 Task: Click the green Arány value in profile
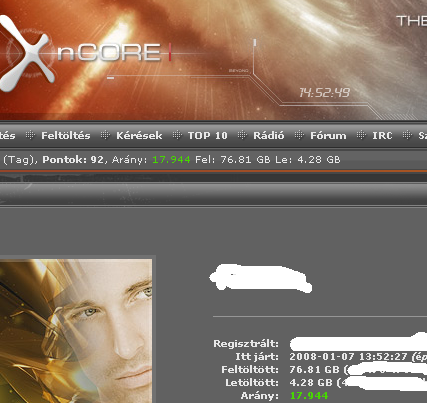coord(309,396)
